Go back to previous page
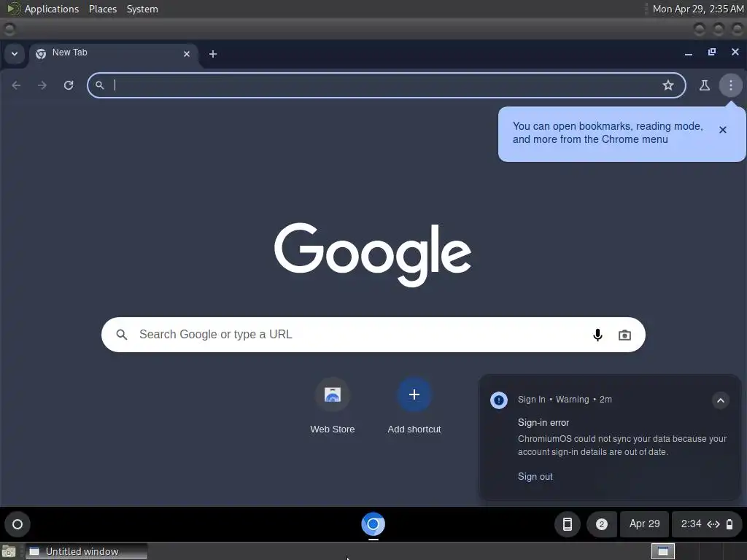747x560 pixels. click(x=16, y=85)
